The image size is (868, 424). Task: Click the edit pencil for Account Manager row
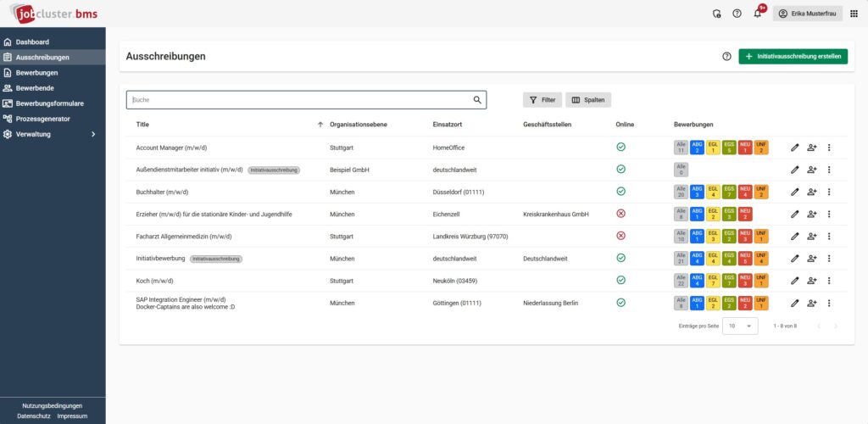click(794, 148)
